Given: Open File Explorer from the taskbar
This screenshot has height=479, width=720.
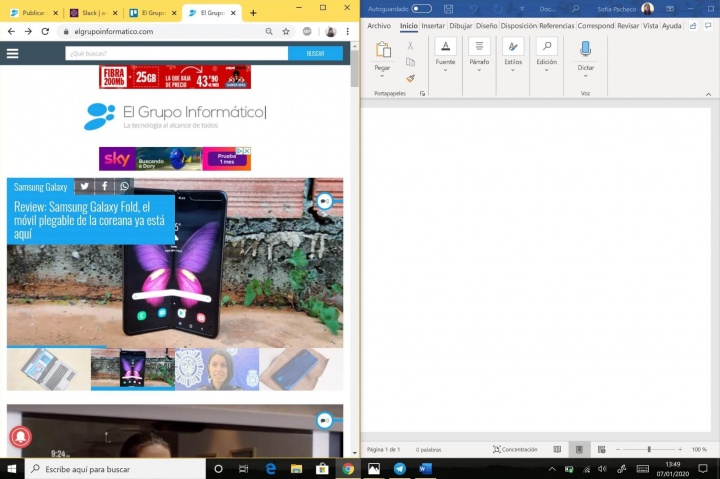Looking at the screenshot, I should coord(296,468).
